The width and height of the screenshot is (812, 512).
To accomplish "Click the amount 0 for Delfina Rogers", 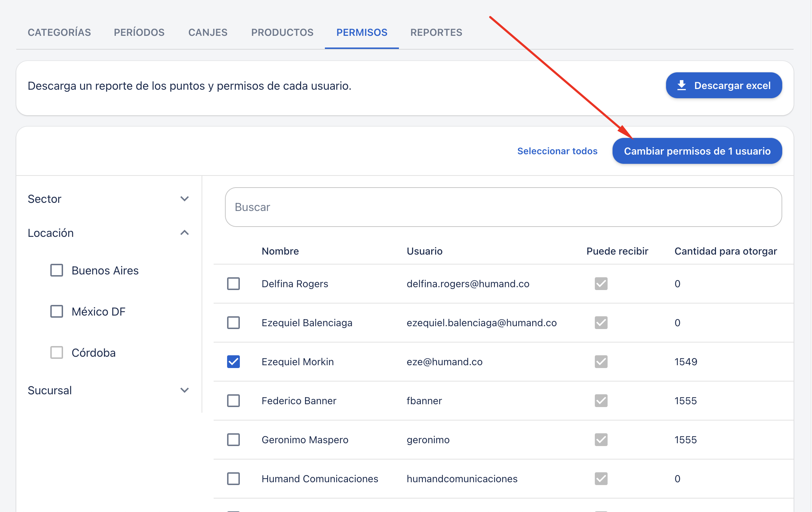I will coord(677,284).
